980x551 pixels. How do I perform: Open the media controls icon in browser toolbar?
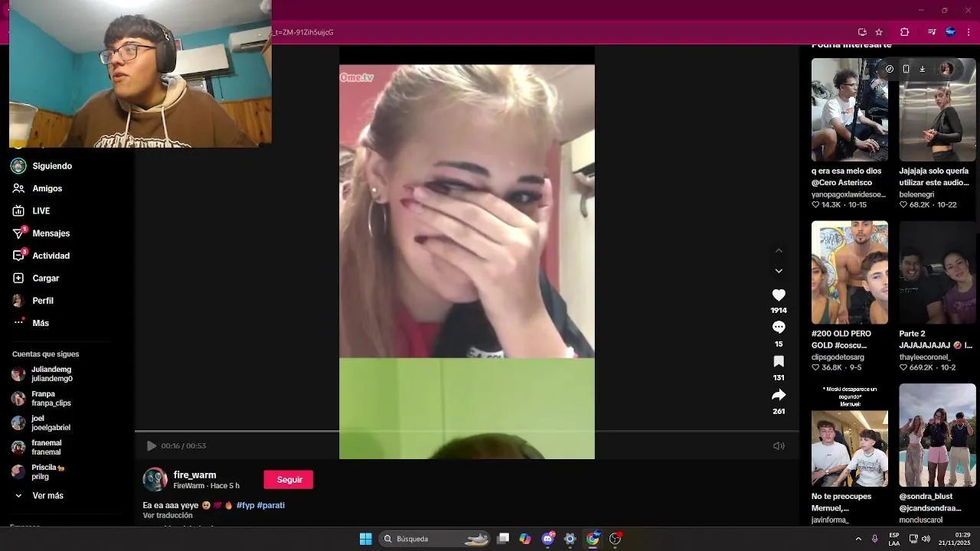(x=932, y=32)
